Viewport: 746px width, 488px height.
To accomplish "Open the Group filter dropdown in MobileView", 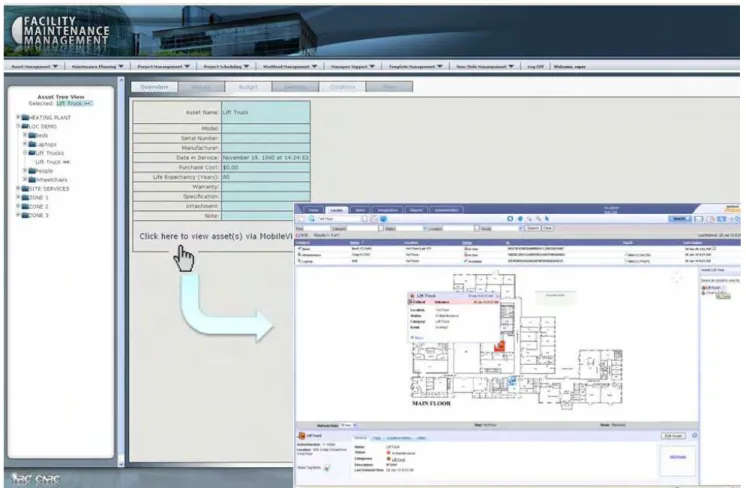I will pyautogui.click(x=520, y=228).
